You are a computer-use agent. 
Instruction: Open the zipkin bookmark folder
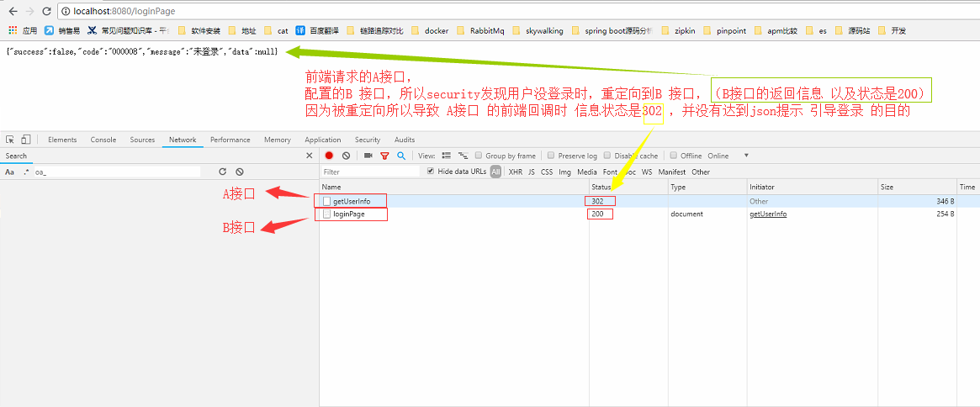click(x=678, y=30)
